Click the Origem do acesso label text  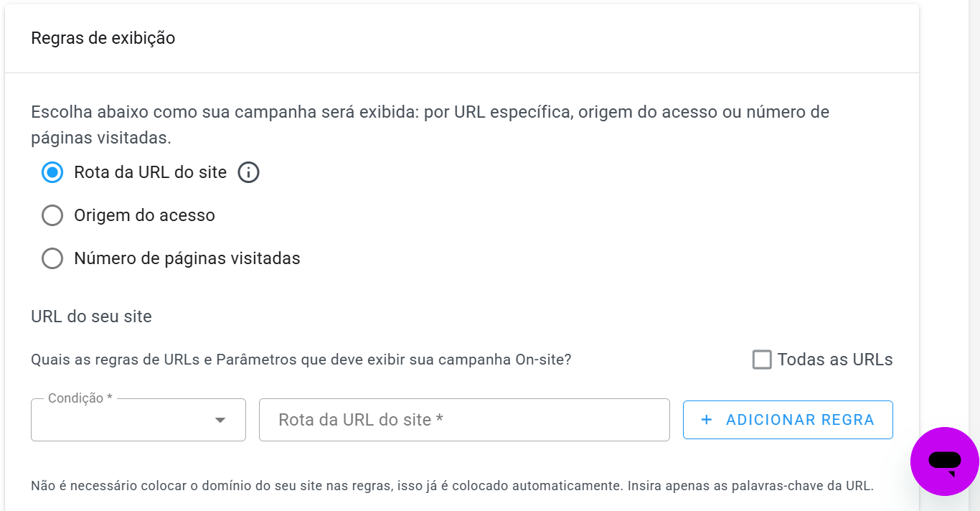(144, 215)
